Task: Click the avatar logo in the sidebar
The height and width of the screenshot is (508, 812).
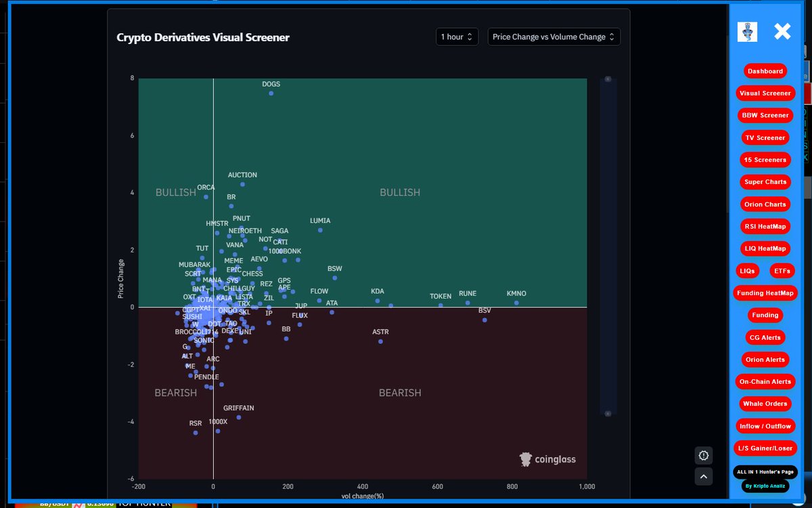Action: click(747, 32)
